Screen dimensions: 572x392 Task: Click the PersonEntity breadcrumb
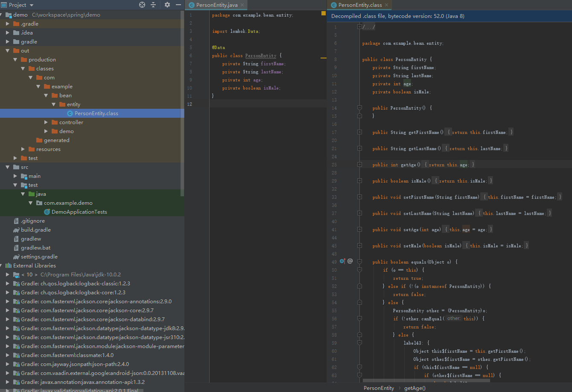[x=379, y=388]
